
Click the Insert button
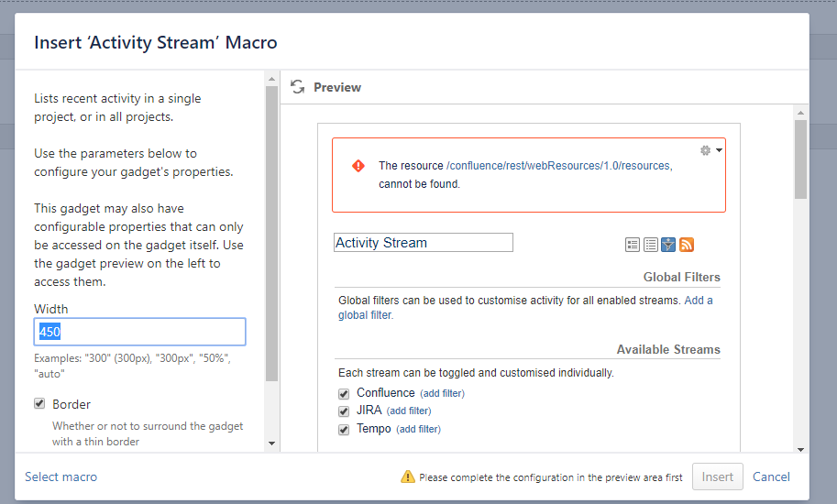point(718,477)
